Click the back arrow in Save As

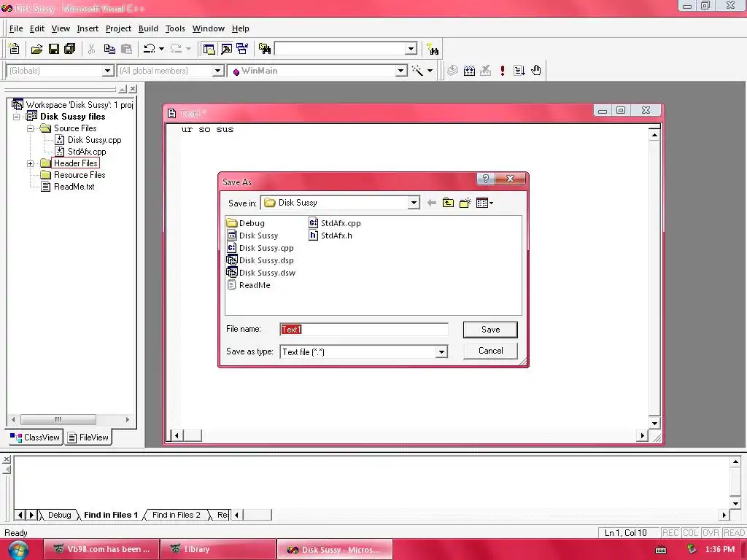(432, 203)
